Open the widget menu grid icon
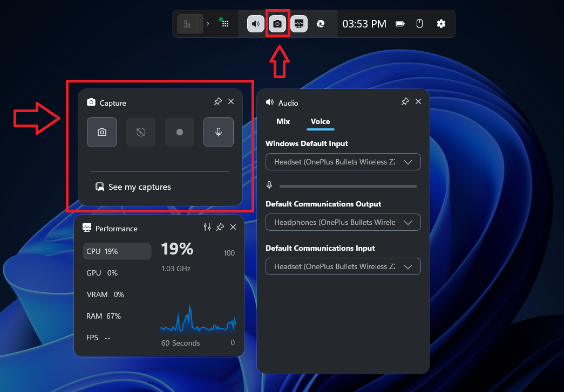This screenshot has height=392, width=564. point(225,24)
